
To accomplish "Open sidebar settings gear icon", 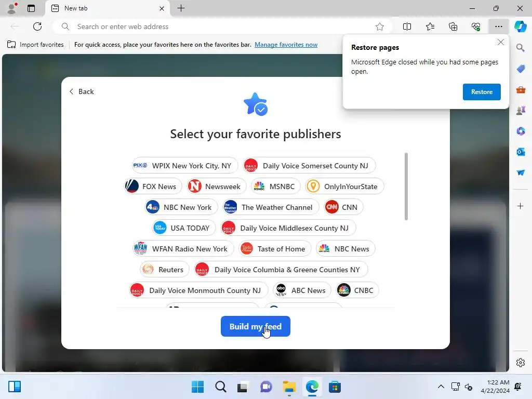I will click(x=521, y=363).
